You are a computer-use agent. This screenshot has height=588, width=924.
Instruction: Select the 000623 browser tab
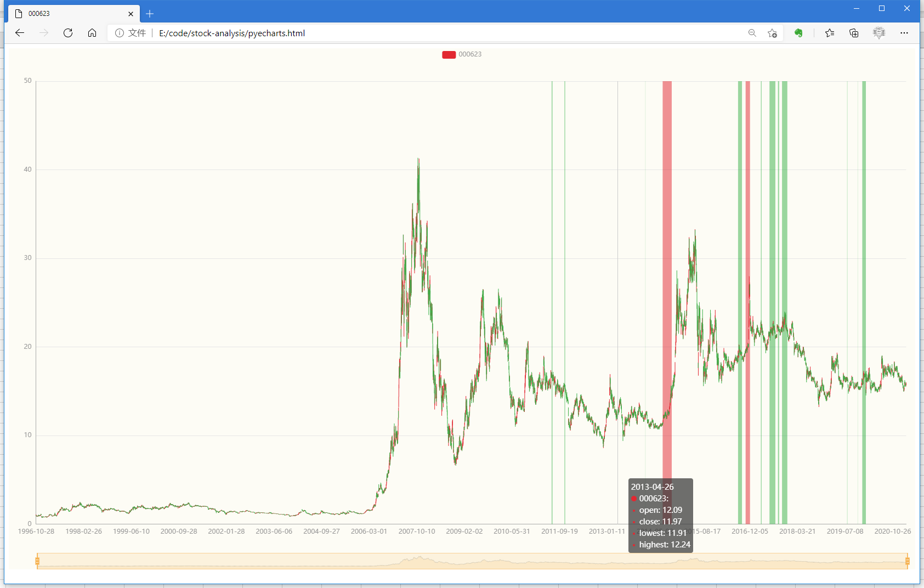click(74, 14)
